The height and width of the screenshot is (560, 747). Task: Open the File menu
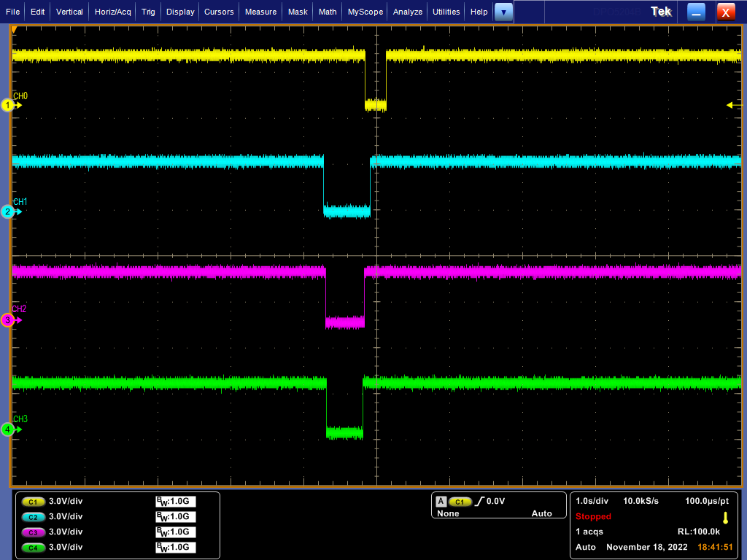[x=13, y=12]
